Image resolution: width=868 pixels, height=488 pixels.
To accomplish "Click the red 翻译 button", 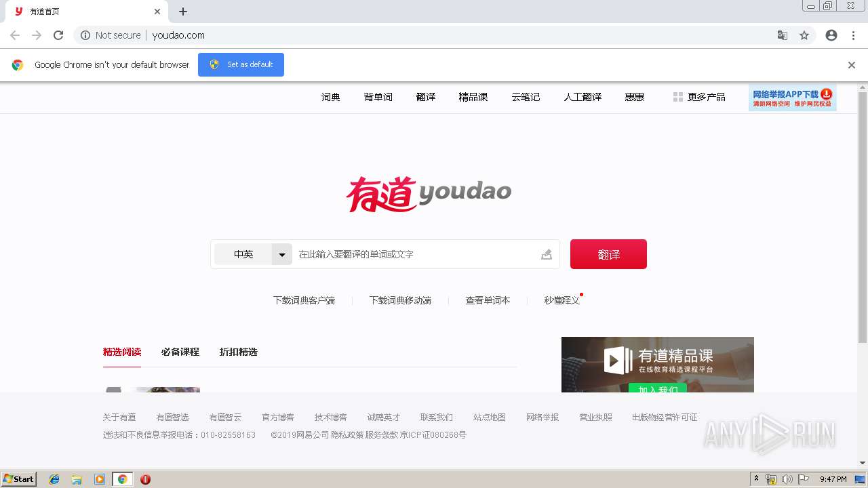I will coord(608,254).
